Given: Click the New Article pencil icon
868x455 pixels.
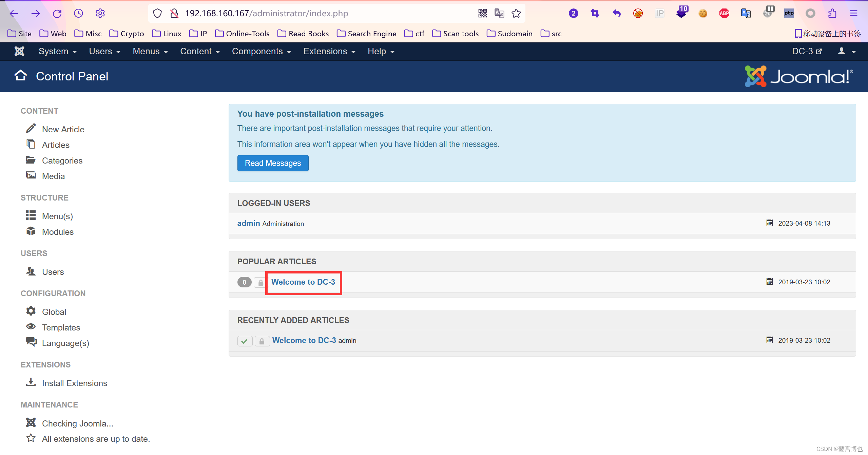Looking at the screenshot, I should pos(31,129).
